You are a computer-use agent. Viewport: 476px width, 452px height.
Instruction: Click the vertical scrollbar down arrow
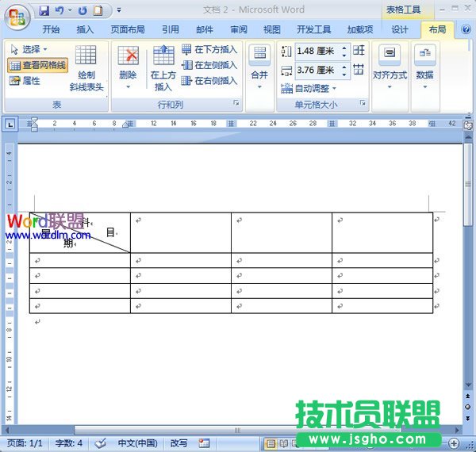468,384
